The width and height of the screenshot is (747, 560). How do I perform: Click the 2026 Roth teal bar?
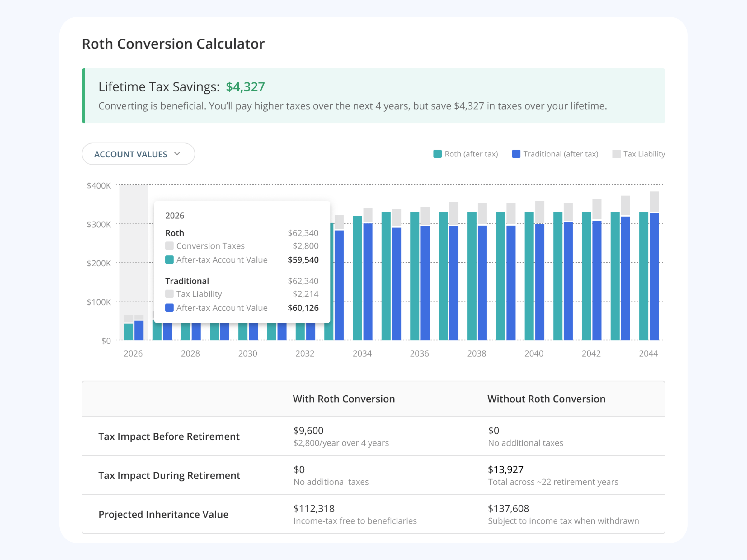click(x=128, y=331)
